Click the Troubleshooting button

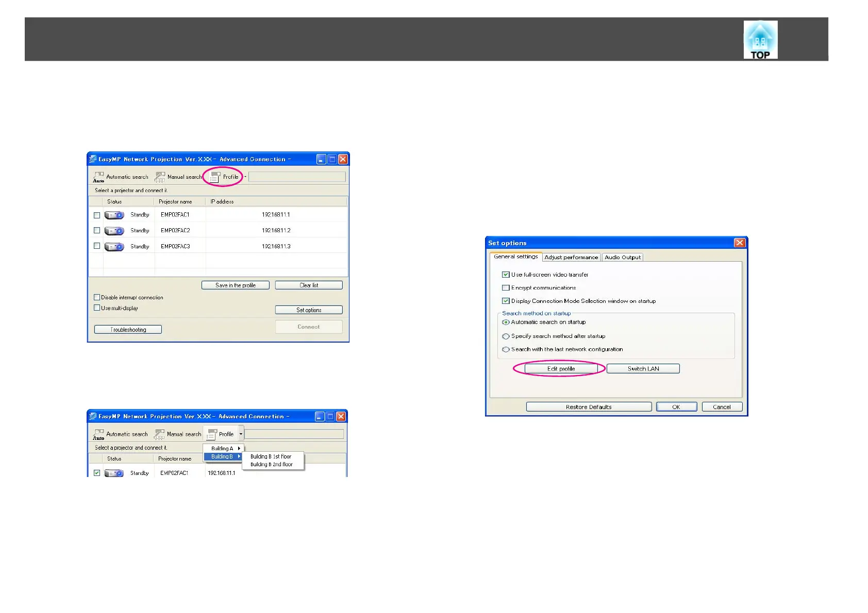coord(128,329)
